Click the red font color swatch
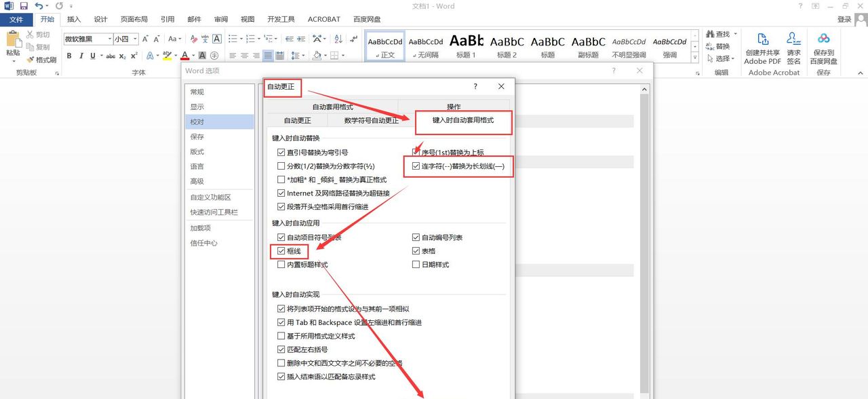Screen dimensions: 868x399 click(x=184, y=56)
